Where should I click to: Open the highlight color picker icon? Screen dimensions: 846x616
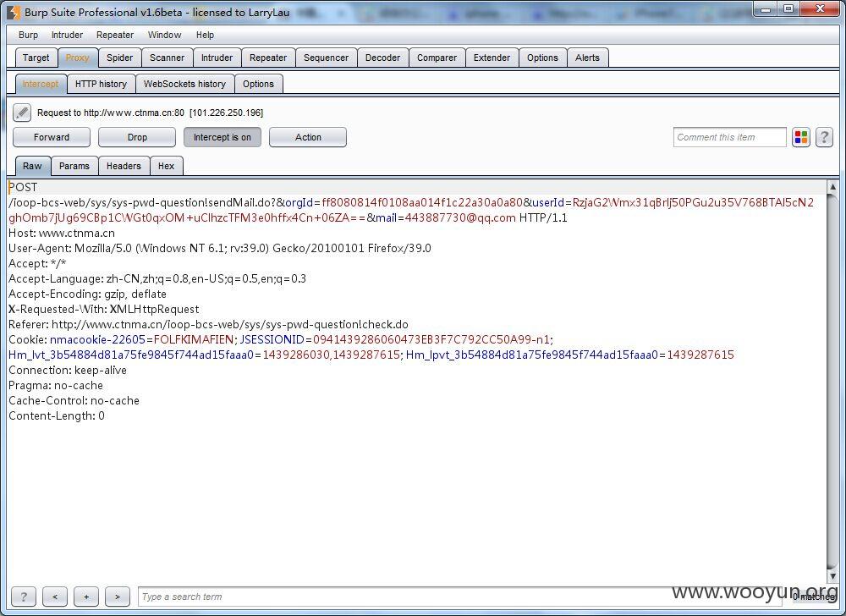point(801,137)
